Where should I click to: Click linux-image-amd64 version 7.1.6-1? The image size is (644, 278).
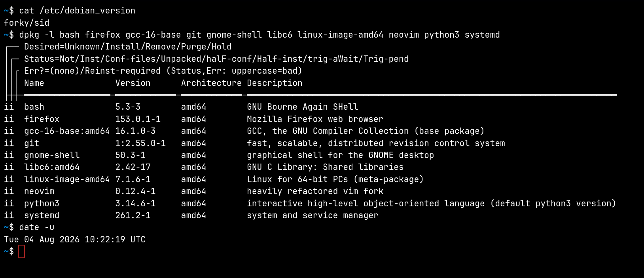[x=133, y=179]
